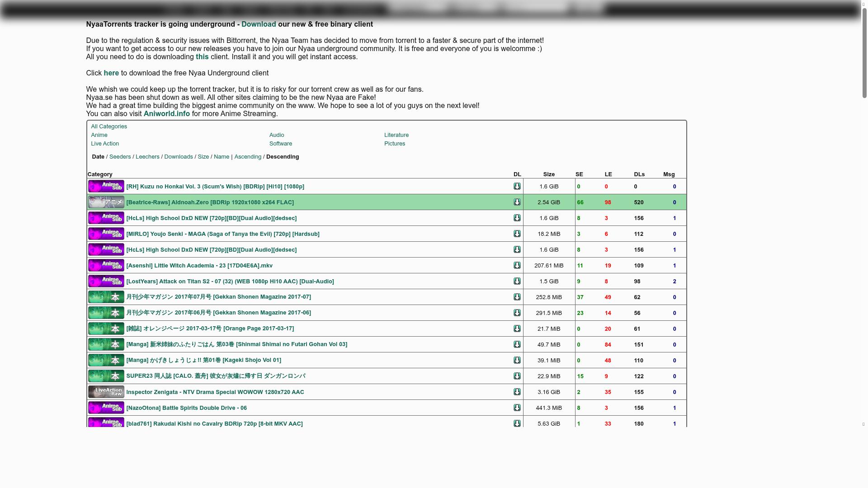Download Attack on Titan S2 torrent icon
Image resolution: width=868 pixels, height=488 pixels.
click(517, 281)
